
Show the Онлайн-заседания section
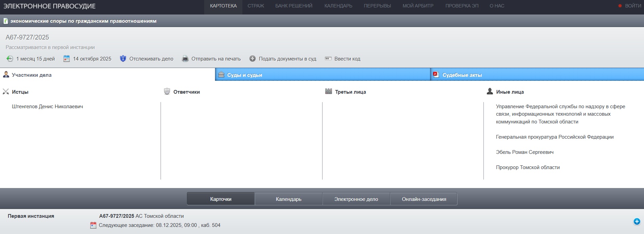tap(424, 199)
